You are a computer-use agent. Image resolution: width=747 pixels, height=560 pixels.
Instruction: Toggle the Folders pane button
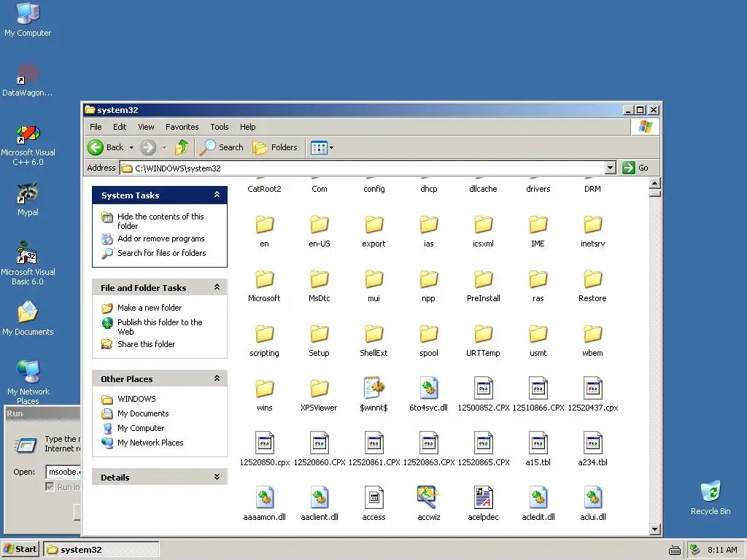point(275,147)
